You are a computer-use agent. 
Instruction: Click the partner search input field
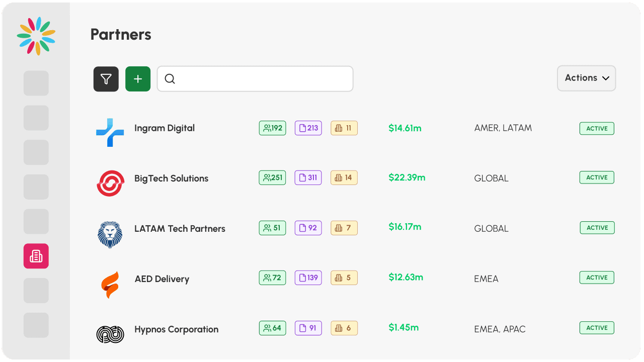point(255,79)
